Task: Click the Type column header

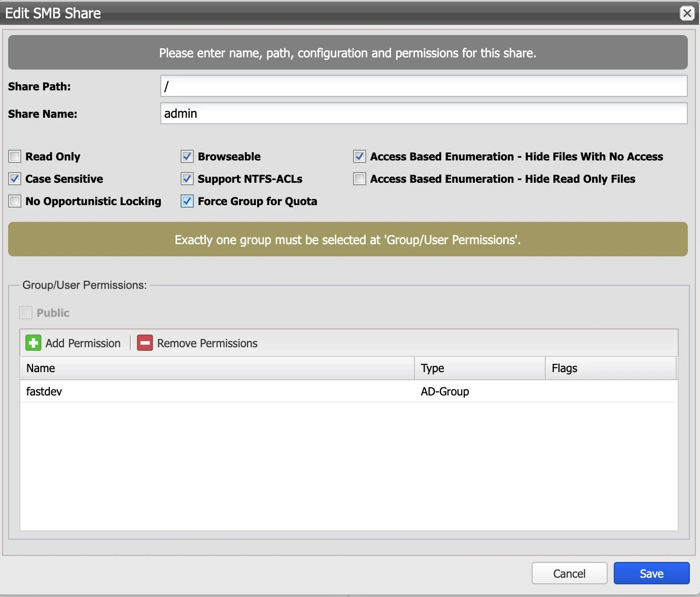Action: pos(479,368)
